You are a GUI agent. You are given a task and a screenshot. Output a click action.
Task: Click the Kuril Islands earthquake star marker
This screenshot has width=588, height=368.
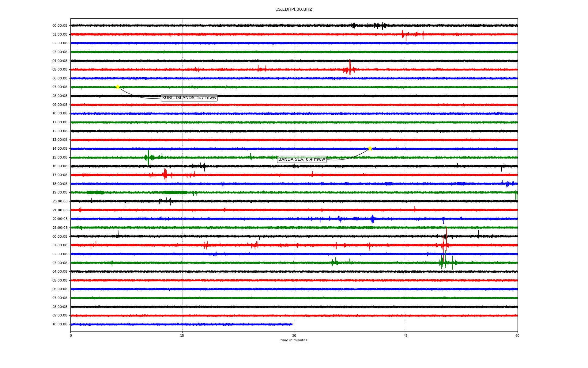118,87
